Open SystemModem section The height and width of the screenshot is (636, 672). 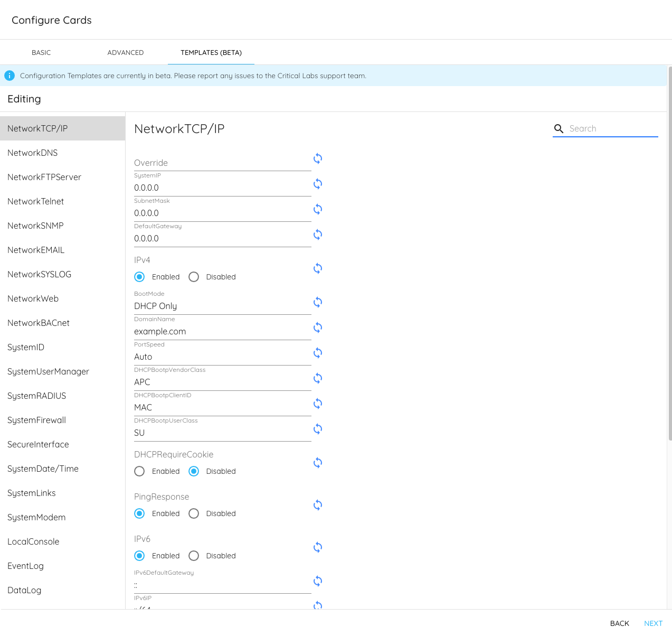(62, 517)
